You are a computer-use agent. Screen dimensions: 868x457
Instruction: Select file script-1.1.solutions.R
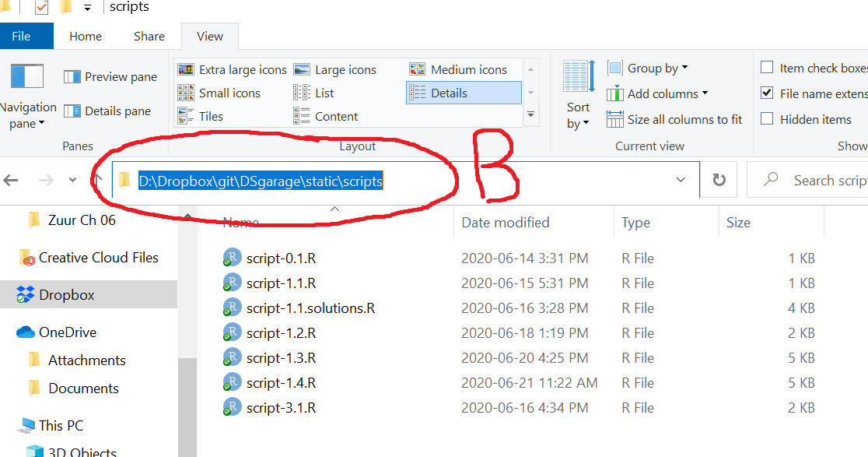click(310, 308)
